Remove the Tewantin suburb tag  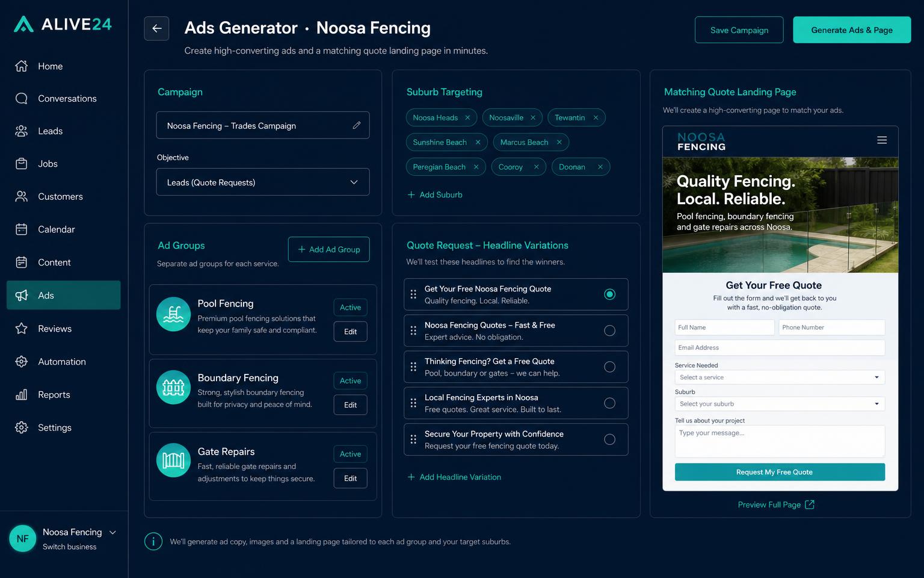[596, 118]
